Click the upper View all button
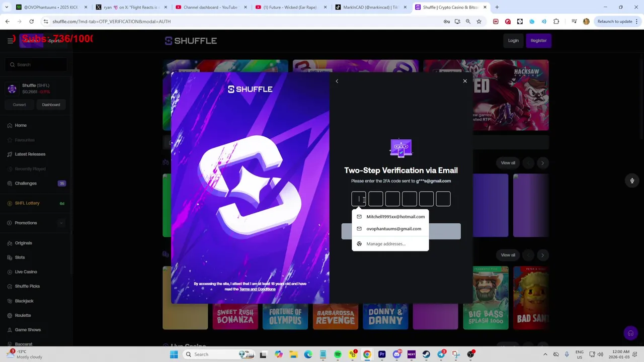This screenshot has width=644, height=362. [x=508, y=163]
